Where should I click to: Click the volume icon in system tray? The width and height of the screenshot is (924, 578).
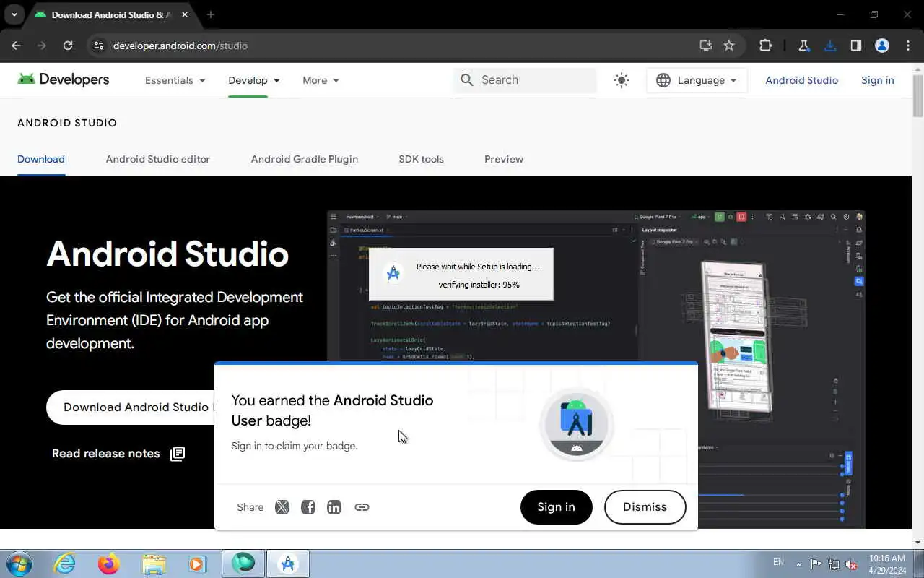(851, 564)
